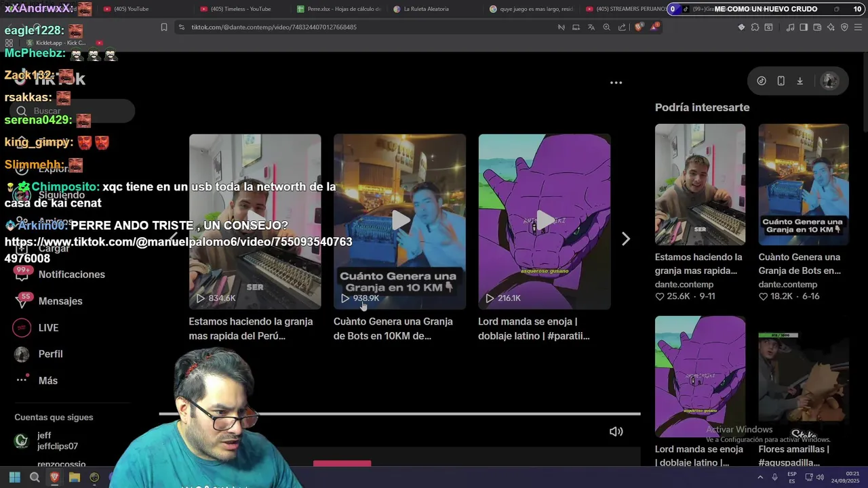Seek on the video progress bar
The width and height of the screenshot is (868, 488).
coord(399,413)
